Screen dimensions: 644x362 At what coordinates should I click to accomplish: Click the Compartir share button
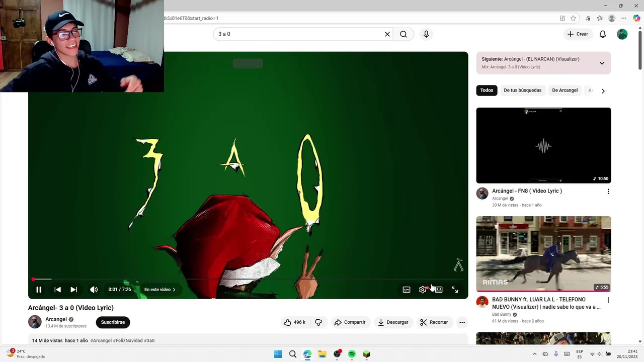point(350,322)
